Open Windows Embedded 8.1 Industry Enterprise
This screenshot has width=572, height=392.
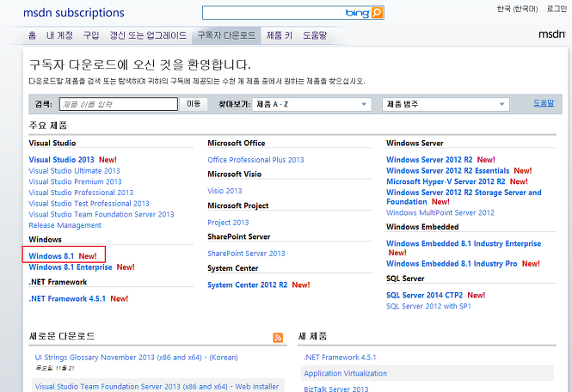click(464, 243)
